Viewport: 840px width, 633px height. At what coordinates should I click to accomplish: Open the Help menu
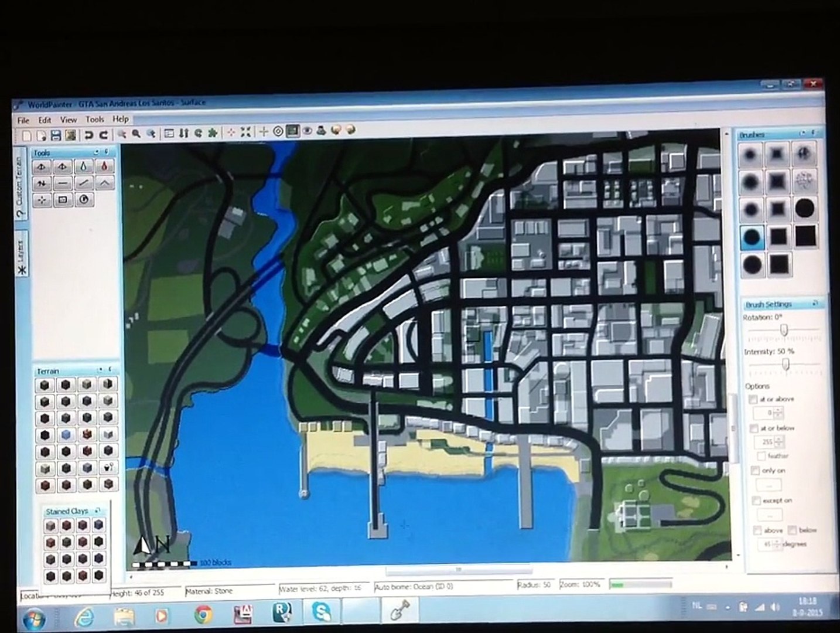click(121, 118)
